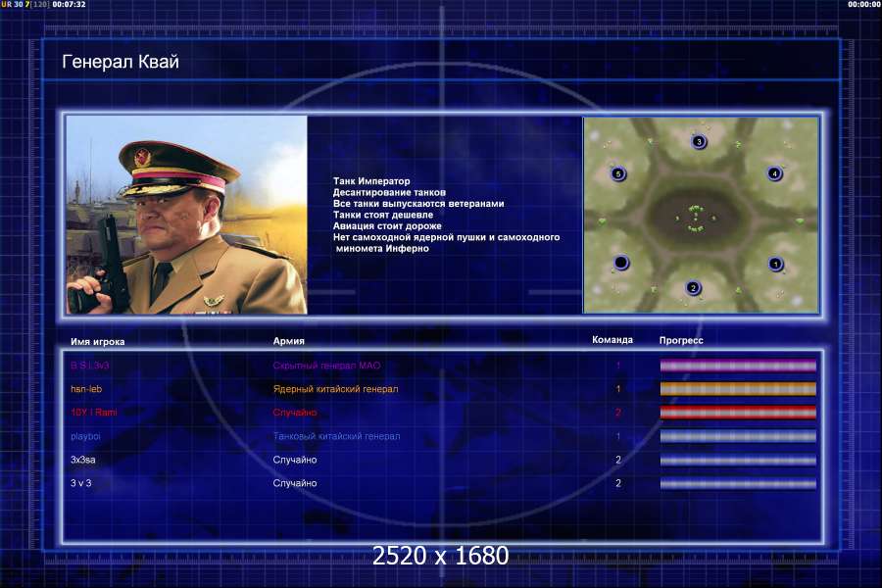
Task: Click the unnumbered black start marker on minimap
Action: 621,263
